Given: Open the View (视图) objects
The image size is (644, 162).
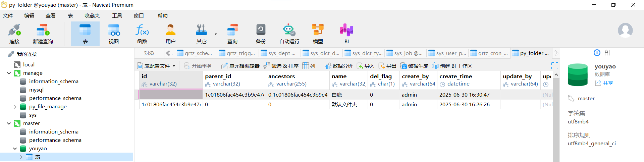Looking at the screenshot, I should pyautogui.click(x=114, y=34).
